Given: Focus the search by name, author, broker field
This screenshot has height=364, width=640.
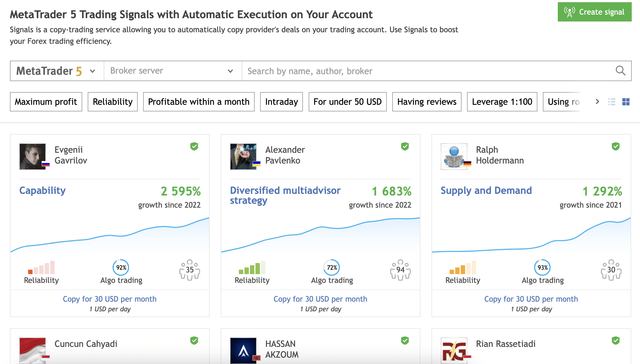Looking at the screenshot, I should click(x=428, y=71).
